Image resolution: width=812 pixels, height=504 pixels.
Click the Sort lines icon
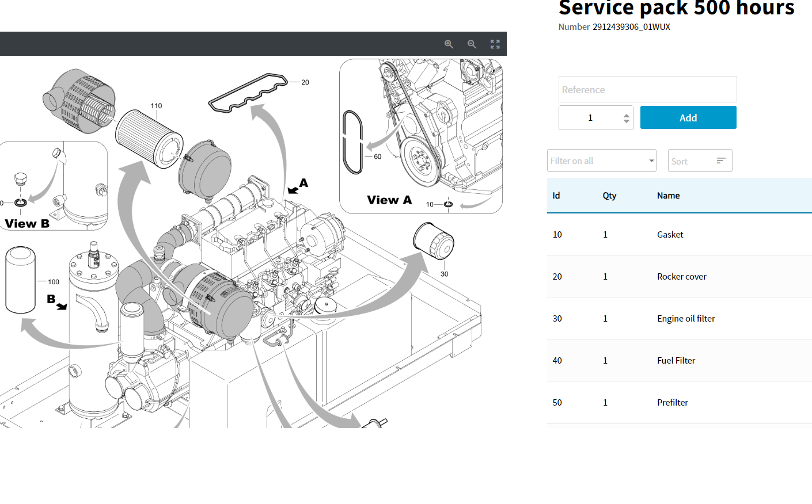click(x=720, y=161)
